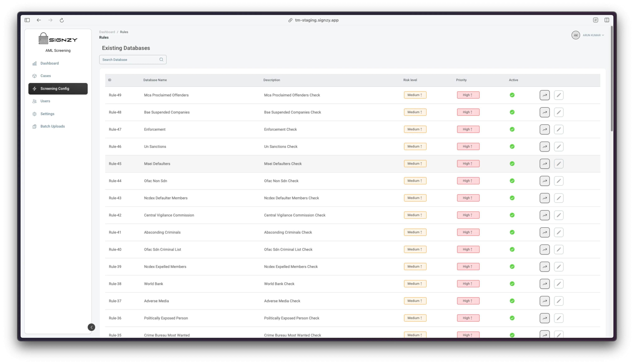Click the Dashboard breadcrumb link

[107, 32]
